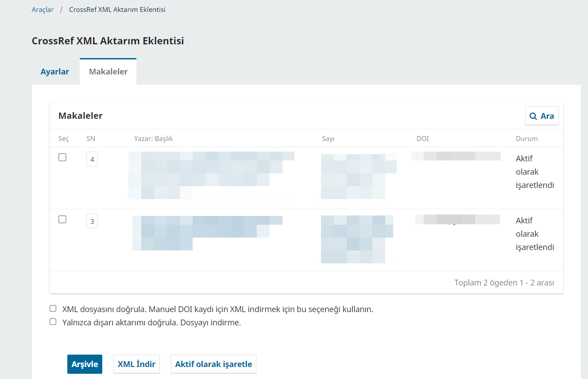Viewport: 588px width, 379px height.
Task: Click the DOI of article 3
Action: 457,219
